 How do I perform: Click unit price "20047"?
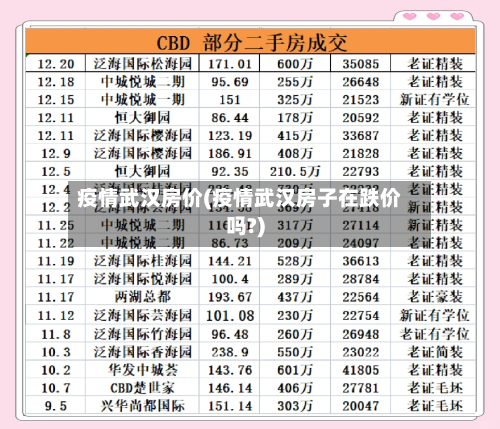(361, 407)
